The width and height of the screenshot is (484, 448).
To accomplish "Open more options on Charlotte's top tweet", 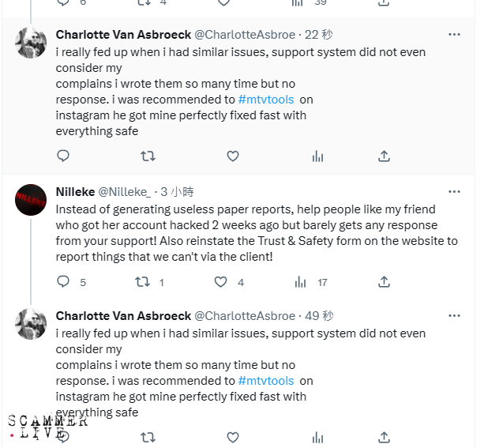I will pos(454,35).
